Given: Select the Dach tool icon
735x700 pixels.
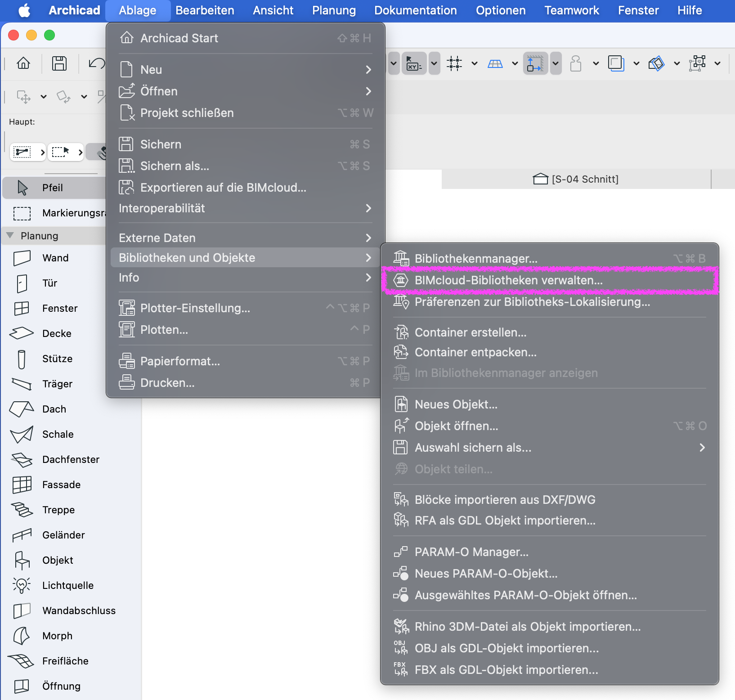Looking at the screenshot, I should point(22,409).
